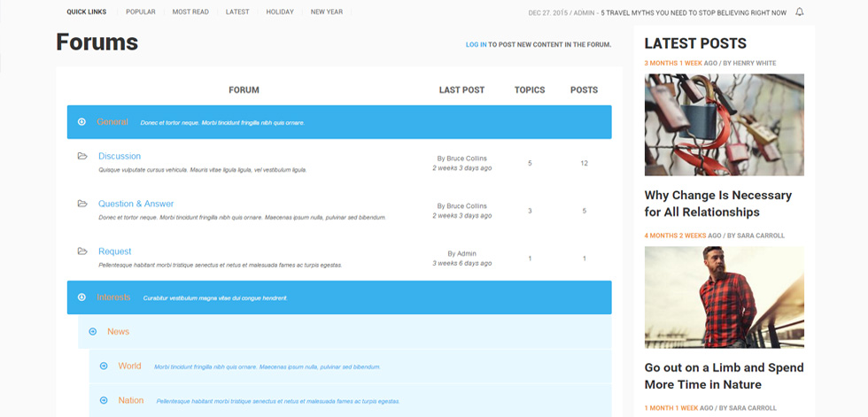
Task: Open the man in plaid shirt thumbnail
Action: click(725, 297)
